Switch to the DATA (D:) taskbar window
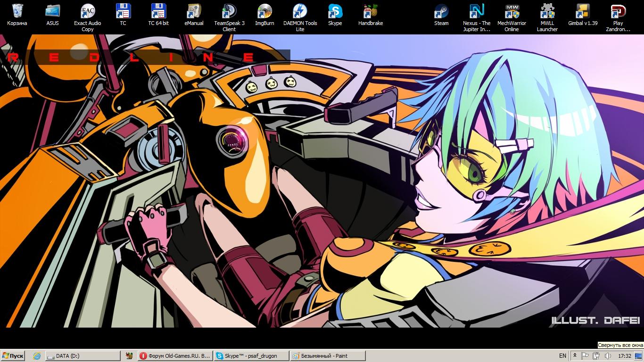644x362 pixels. [83, 356]
